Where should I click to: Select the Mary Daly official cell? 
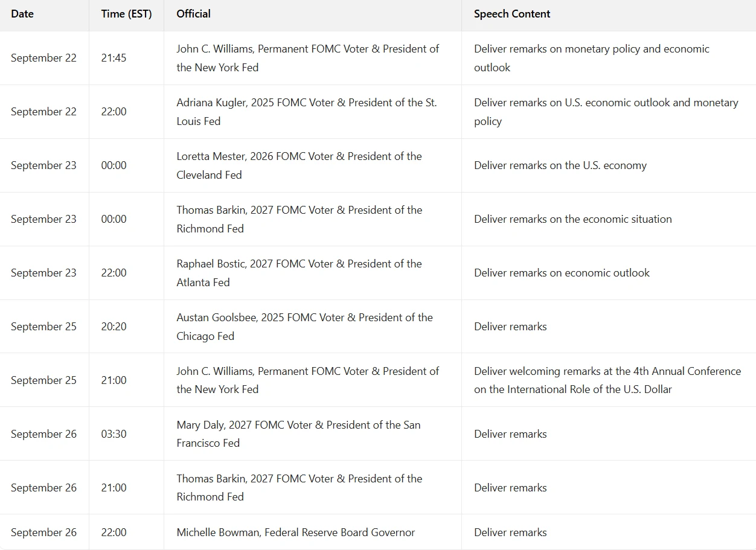click(298, 434)
